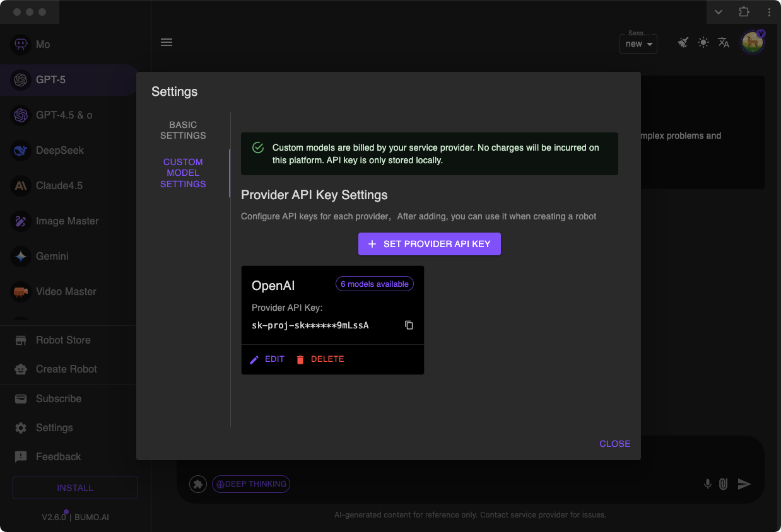Open the Robot Store menu item
Screen dimensions: 781x532
(63, 340)
